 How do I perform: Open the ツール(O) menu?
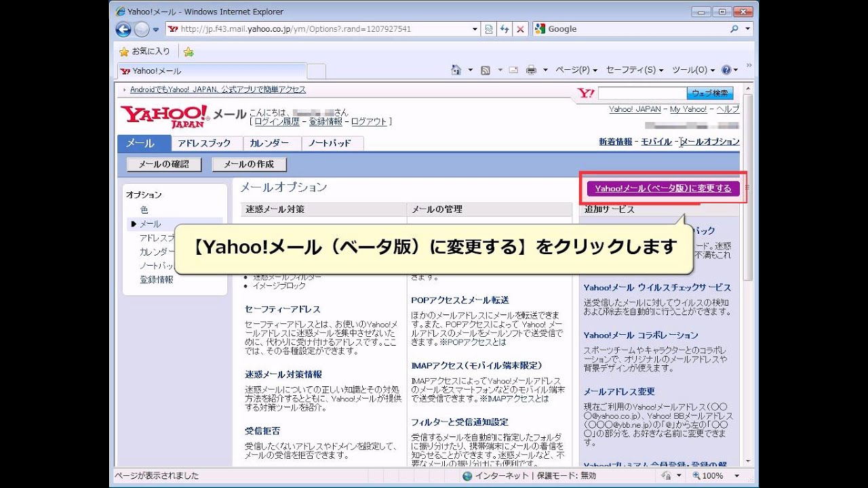(x=694, y=70)
